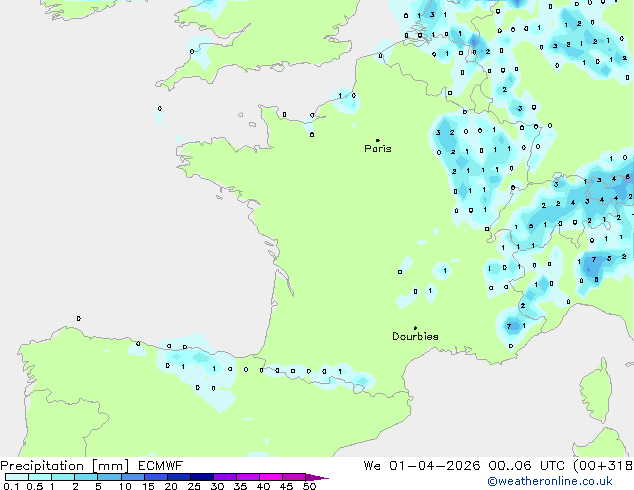634x490 pixels.
Task: Select the 30–35 mm purple legend swatch
Action: (225, 477)
